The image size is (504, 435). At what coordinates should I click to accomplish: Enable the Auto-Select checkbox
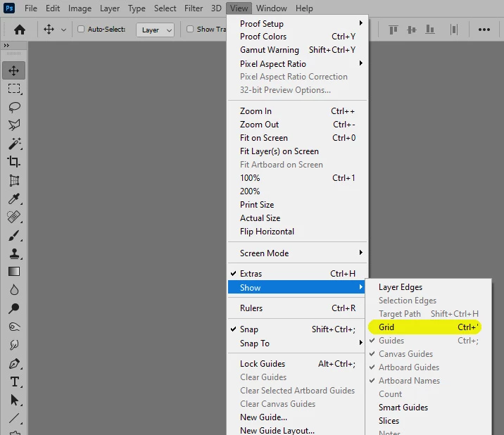tap(81, 30)
